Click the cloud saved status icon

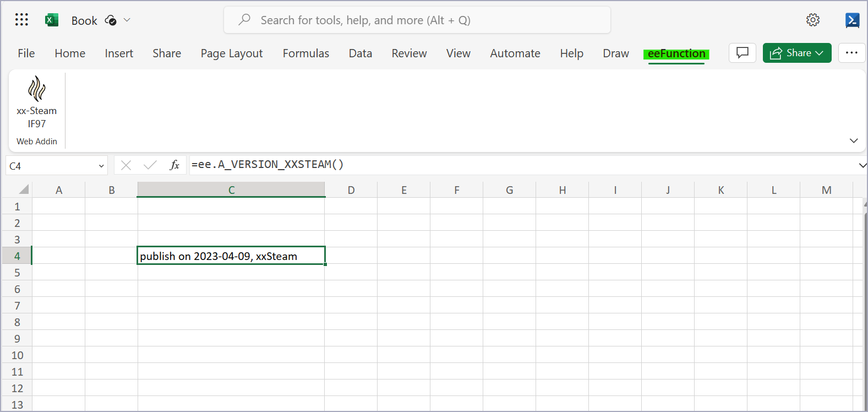point(111,20)
